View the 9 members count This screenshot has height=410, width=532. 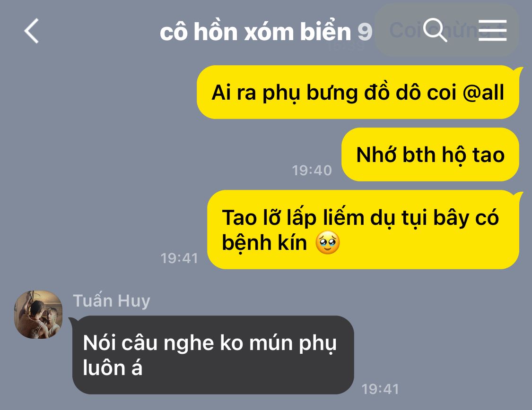pos(365,32)
